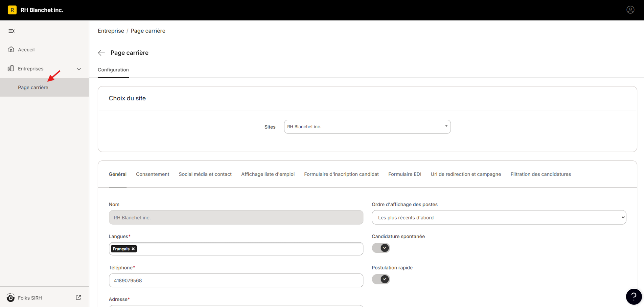Image resolution: width=644 pixels, height=307 pixels.
Task: Open Filtration des candidatures tab
Action: click(541, 174)
